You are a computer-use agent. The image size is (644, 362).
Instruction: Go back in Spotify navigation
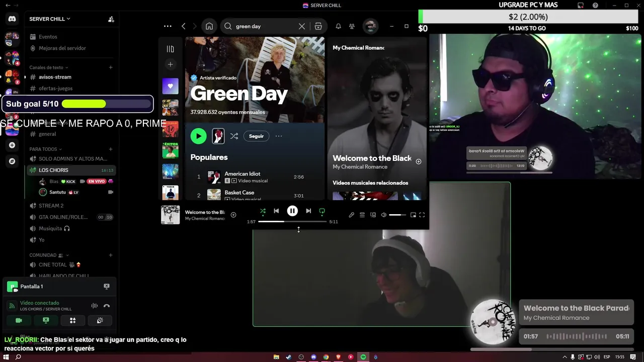[x=184, y=26]
